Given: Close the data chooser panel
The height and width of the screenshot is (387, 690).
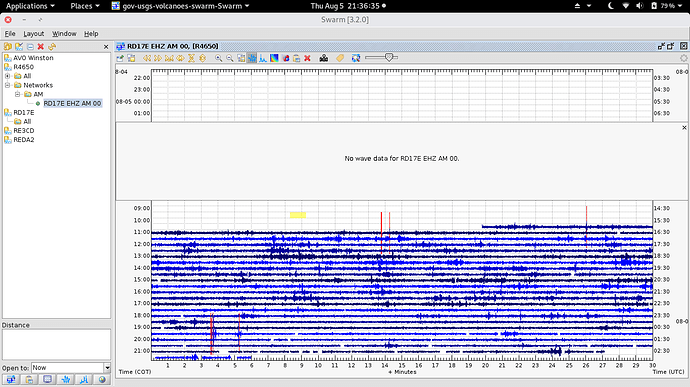Looking at the screenshot, I should [106, 47].
